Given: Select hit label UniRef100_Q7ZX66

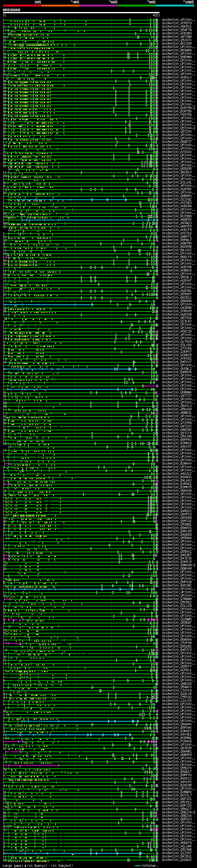Looking at the screenshot, I should coord(177,348).
